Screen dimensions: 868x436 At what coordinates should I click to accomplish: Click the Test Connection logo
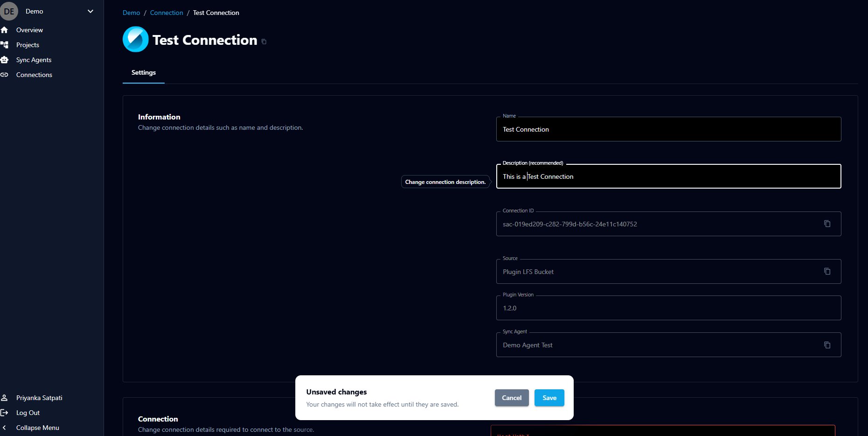pos(136,39)
